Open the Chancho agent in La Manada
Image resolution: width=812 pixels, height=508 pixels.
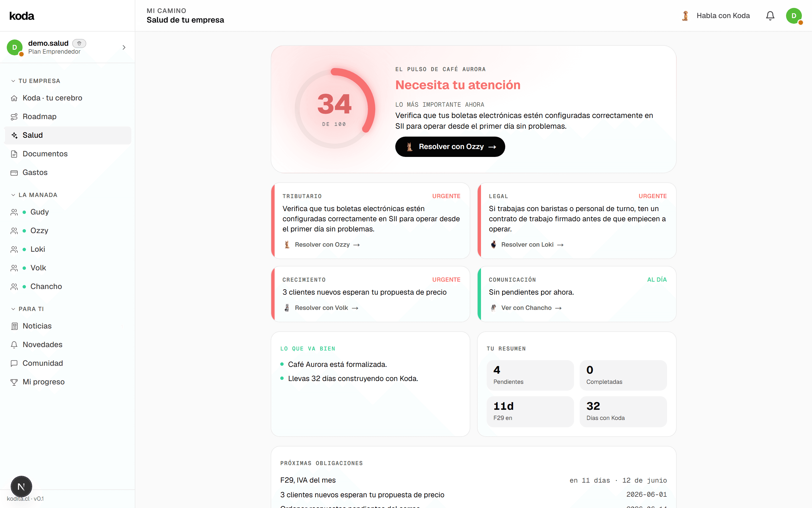coord(68,286)
